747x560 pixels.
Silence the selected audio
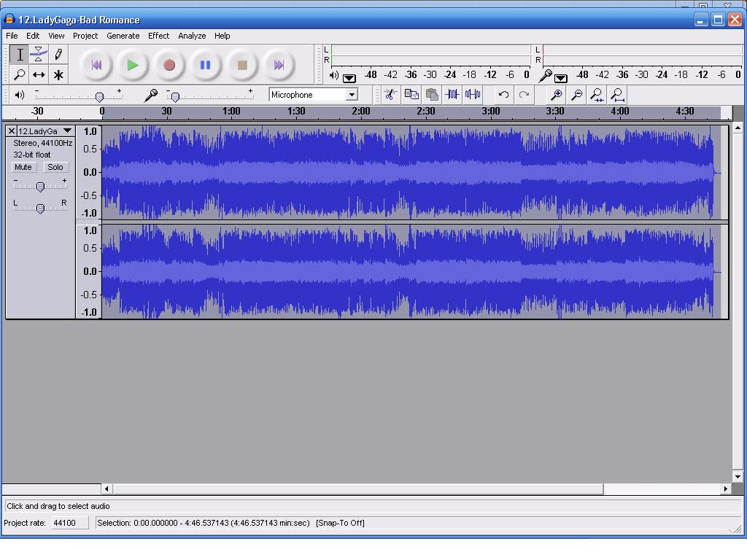(x=473, y=95)
